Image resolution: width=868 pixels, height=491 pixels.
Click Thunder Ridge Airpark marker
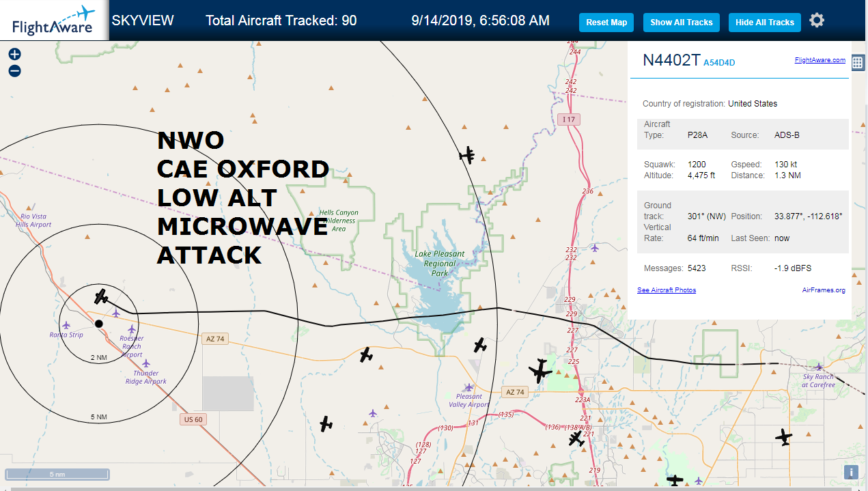coord(145,364)
